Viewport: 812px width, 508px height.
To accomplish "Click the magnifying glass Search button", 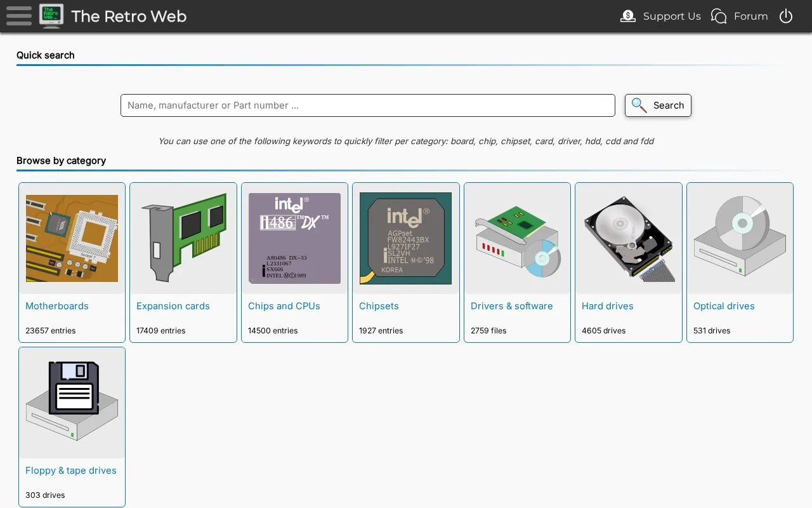I will pos(658,105).
